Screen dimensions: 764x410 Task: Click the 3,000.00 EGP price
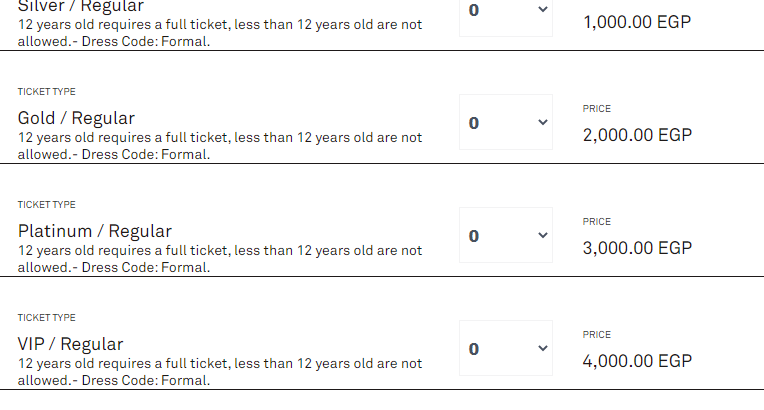637,248
